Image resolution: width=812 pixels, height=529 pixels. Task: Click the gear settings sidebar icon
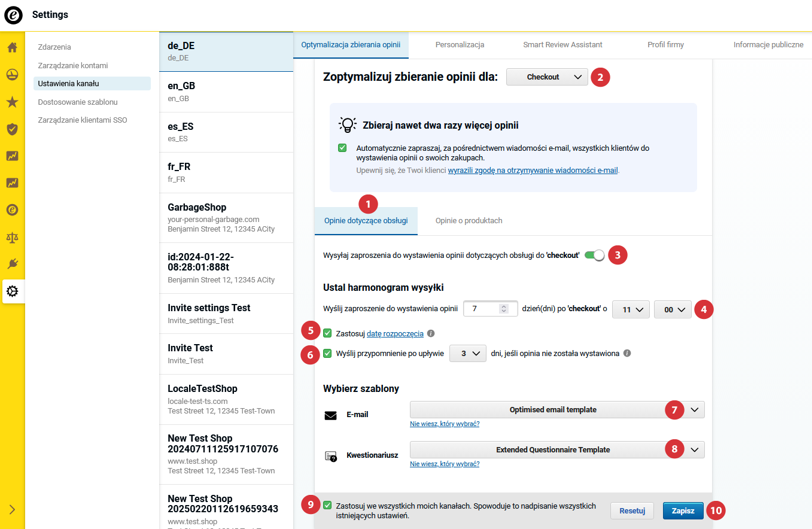(12, 291)
